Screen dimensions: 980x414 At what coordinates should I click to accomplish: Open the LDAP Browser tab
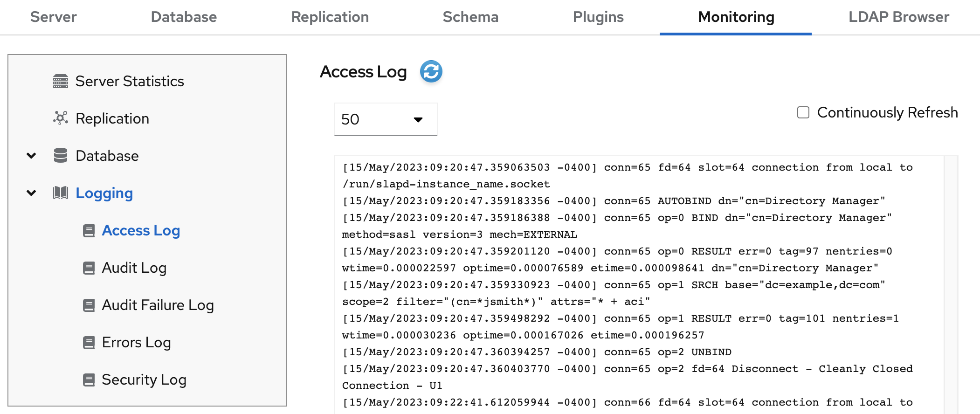click(898, 17)
